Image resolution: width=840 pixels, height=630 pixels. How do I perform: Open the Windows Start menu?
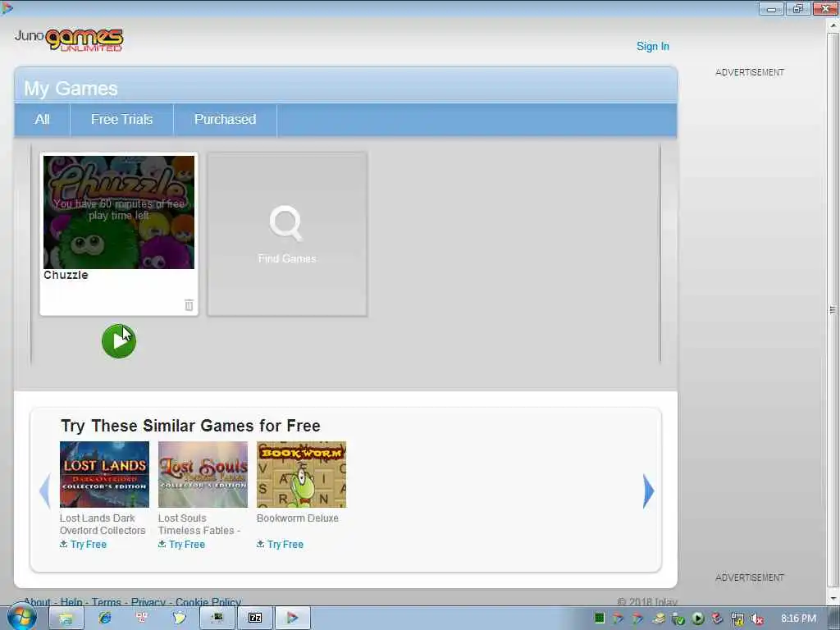22,617
